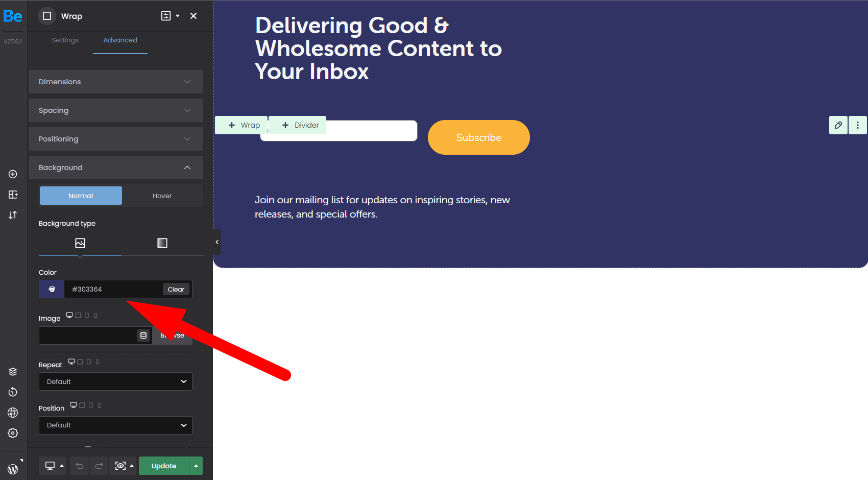The image size is (868, 480).
Task: Open the layers navigator icon in sidebar
Action: [x=13, y=372]
